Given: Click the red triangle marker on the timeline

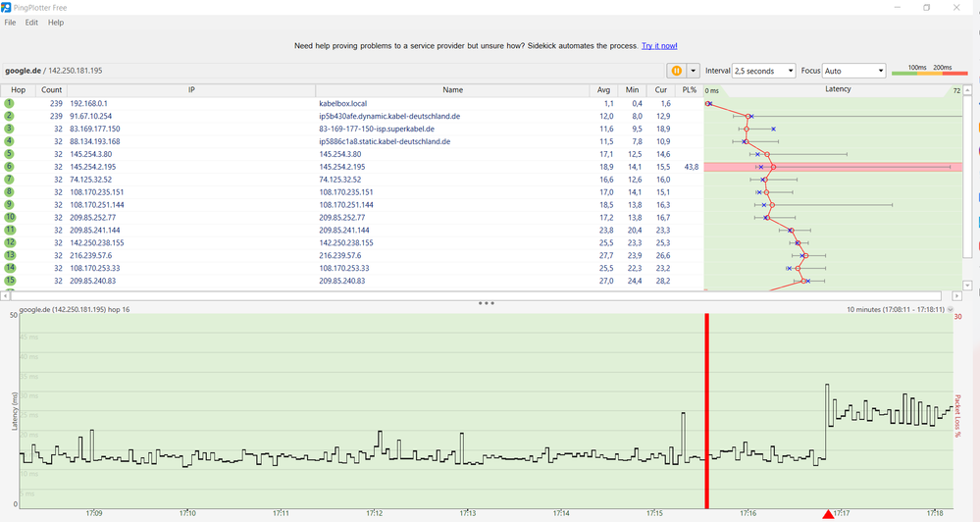Looking at the screenshot, I should click(828, 514).
